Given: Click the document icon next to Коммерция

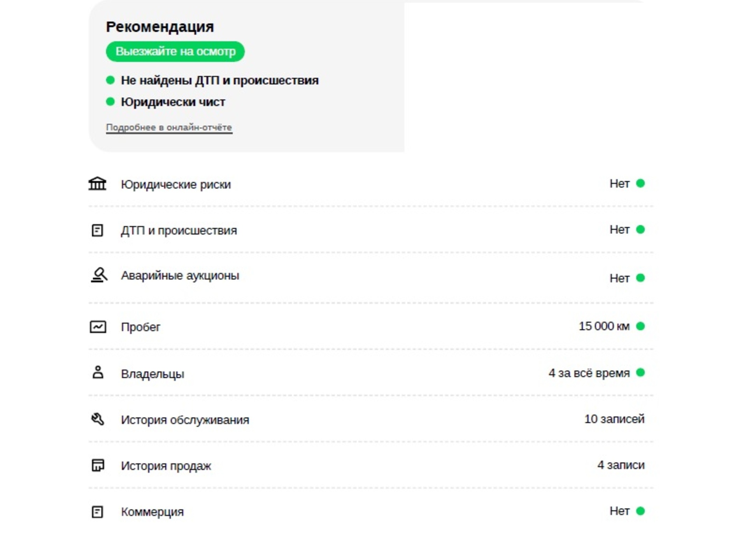Looking at the screenshot, I should coord(97,512).
